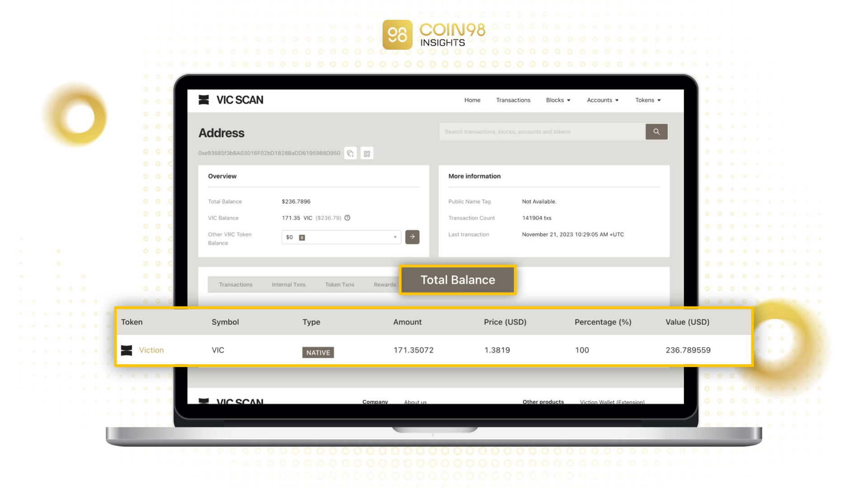Switch to the Token Txns tab
This screenshot has width=868, height=488.
coord(340,285)
